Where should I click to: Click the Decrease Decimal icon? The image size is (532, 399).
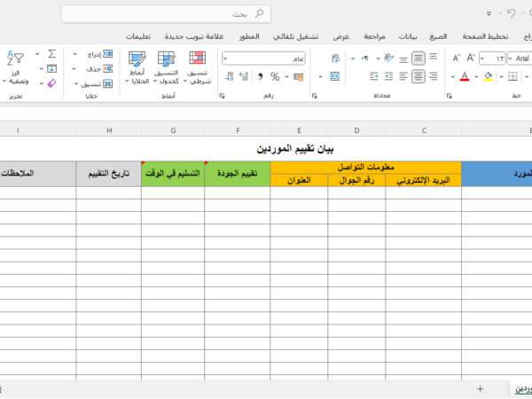click(x=229, y=76)
